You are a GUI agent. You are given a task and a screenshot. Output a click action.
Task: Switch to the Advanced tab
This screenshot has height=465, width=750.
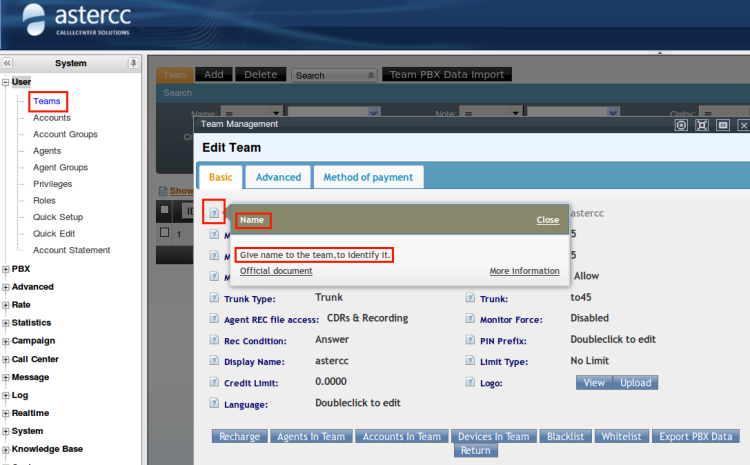[278, 177]
